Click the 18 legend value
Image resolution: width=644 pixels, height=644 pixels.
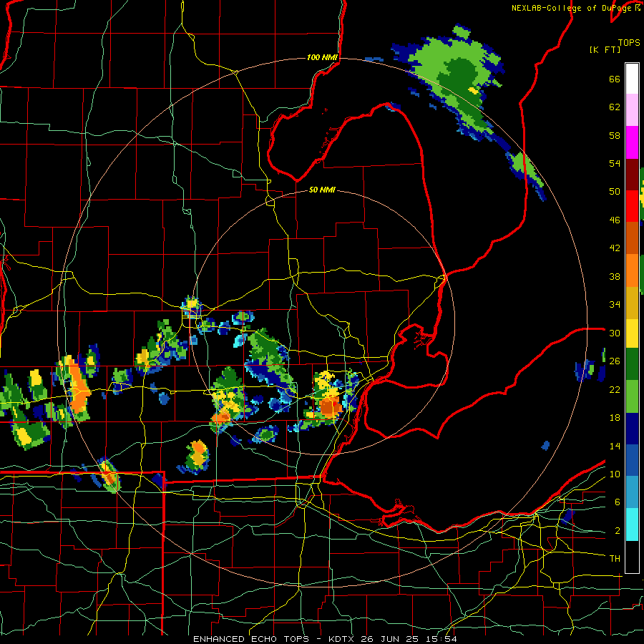tap(615, 418)
